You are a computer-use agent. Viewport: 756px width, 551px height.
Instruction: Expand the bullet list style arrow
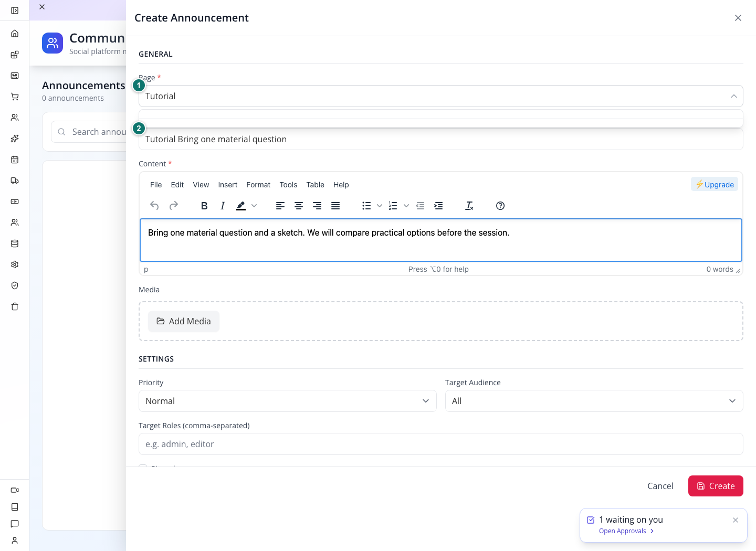[x=380, y=206]
